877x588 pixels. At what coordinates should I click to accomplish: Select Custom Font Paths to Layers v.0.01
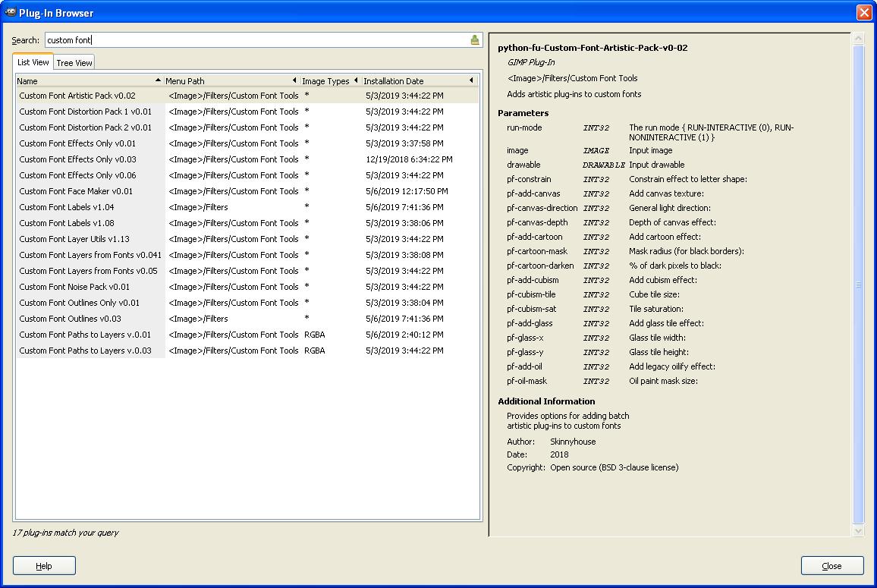247,335
